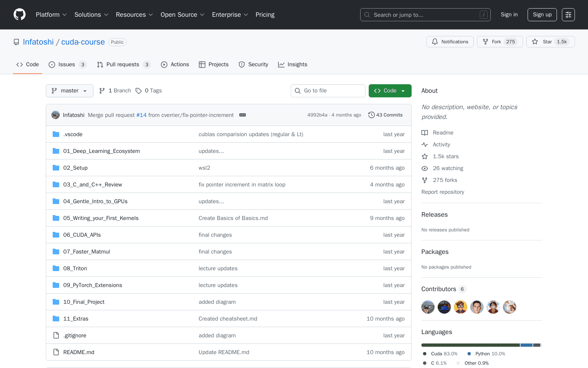This screenshot has width=588, height=368.
Task: Open the 09_PyTorch_Extensions folder
Action: [93, 285]
